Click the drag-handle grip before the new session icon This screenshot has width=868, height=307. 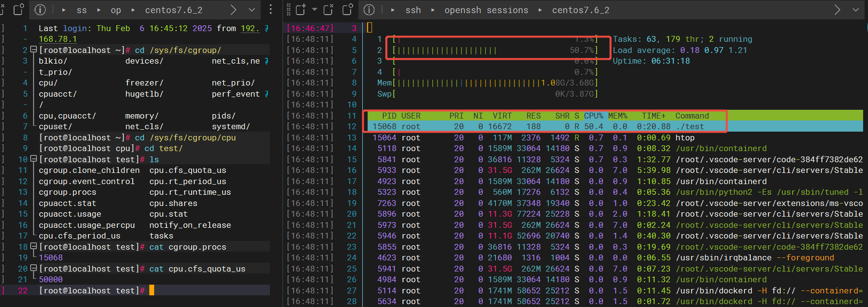point(288,10)
